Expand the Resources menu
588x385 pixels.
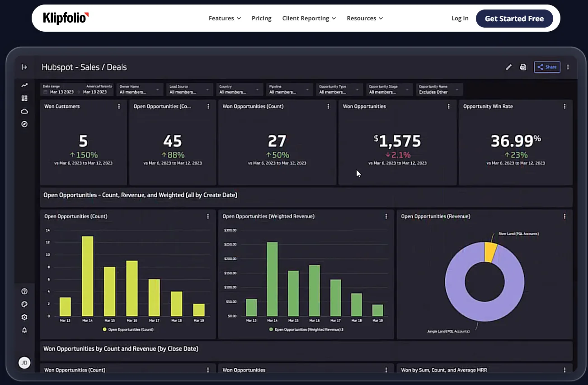pyautogui.click(x=365, y=19)
